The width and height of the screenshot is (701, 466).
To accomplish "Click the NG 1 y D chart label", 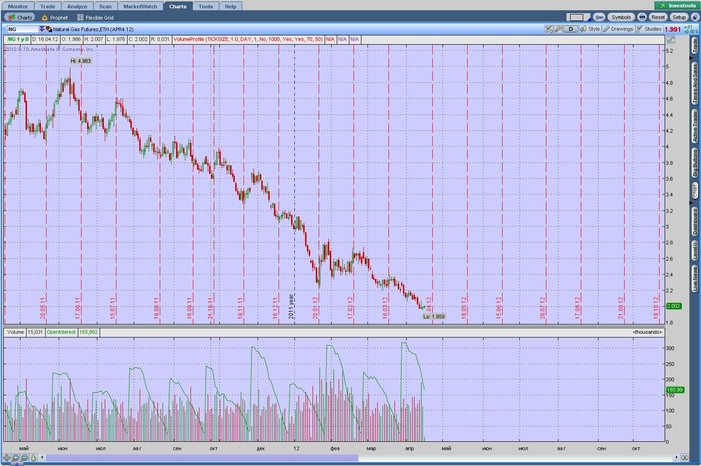I will (18, 39).
